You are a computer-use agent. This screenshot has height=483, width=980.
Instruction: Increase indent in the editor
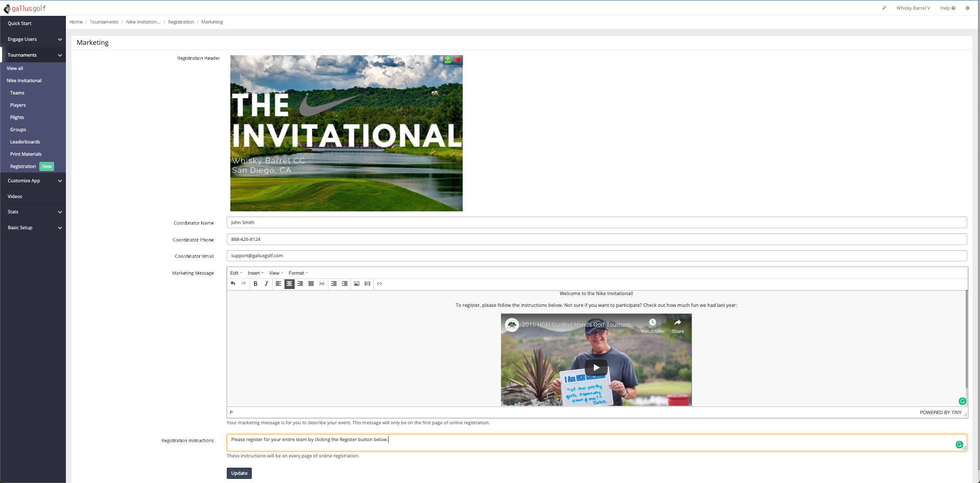[x=345, y=284]
